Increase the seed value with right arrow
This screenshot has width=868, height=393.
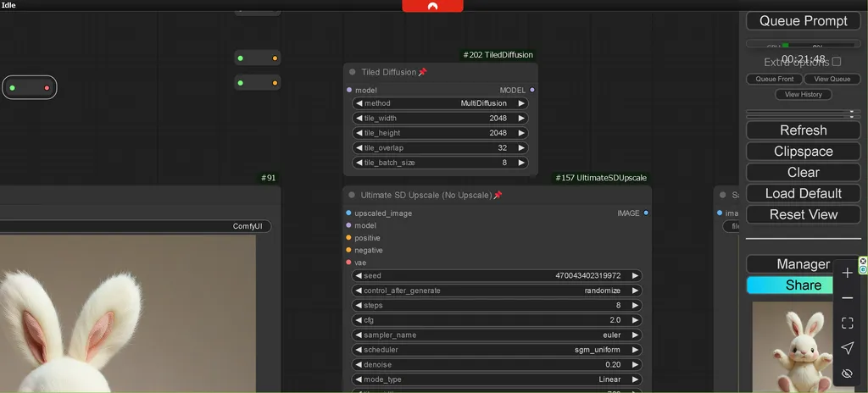pos(635,275)
